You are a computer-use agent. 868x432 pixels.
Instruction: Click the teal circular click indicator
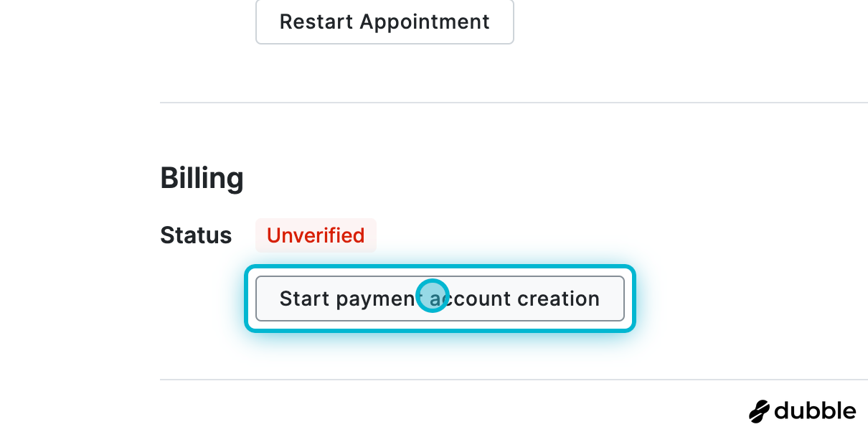pyautogui.click(x=433, y=296)
